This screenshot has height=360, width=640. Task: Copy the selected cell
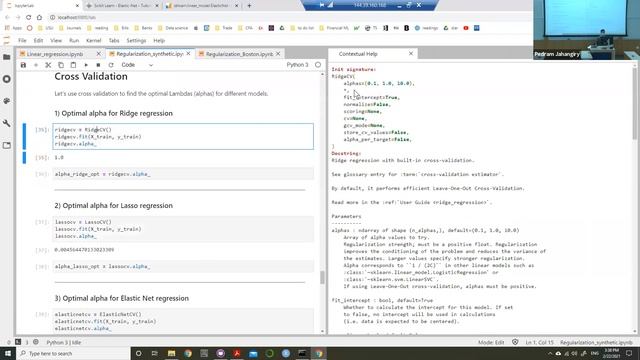point(61,65)
